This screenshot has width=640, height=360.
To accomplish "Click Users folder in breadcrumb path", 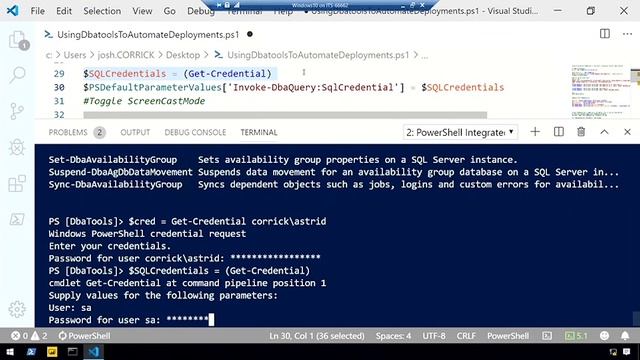I will (75, 55).
